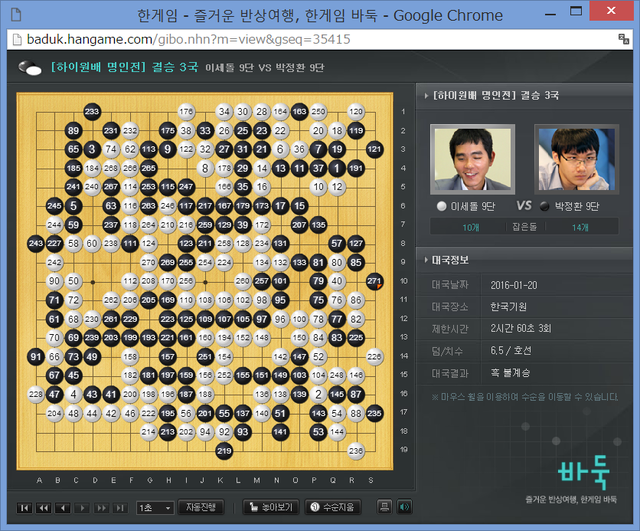Click white stone 236 at the bottom right

click(x=356, y=451)
